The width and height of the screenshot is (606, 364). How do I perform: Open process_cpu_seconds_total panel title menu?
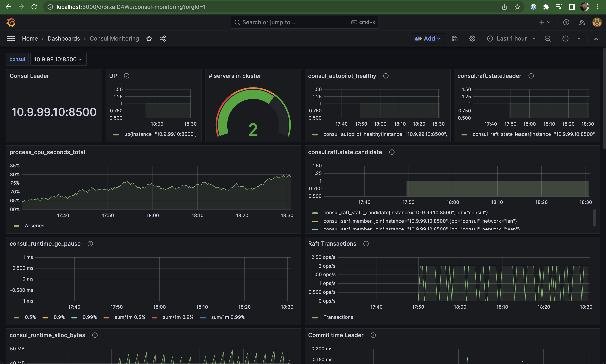(x=47, y=152)
